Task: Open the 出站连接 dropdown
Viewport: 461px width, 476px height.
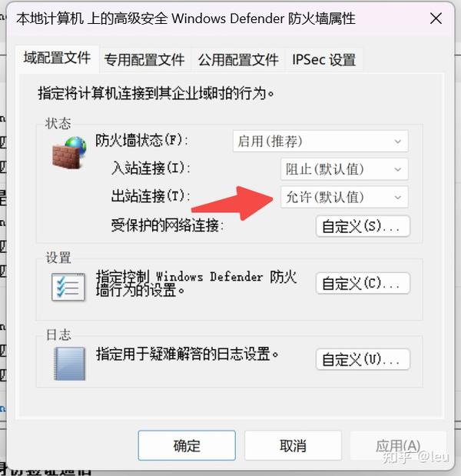Action: tap(344, 197)
